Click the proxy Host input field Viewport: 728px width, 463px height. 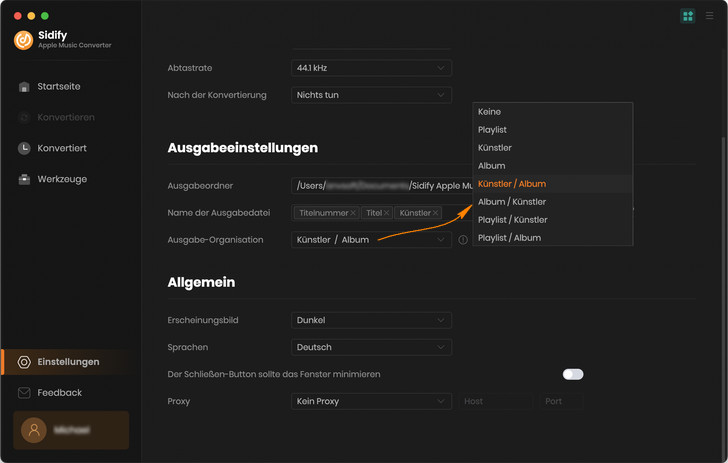495,401
